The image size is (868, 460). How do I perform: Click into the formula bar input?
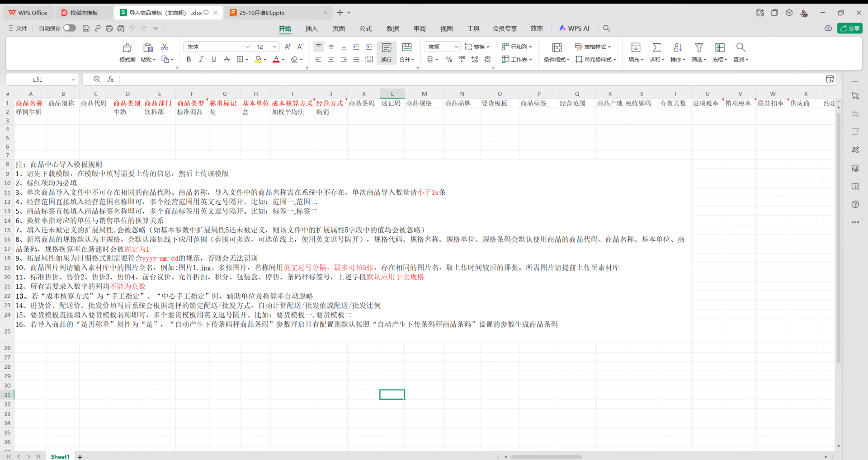[x=470, y=80]
